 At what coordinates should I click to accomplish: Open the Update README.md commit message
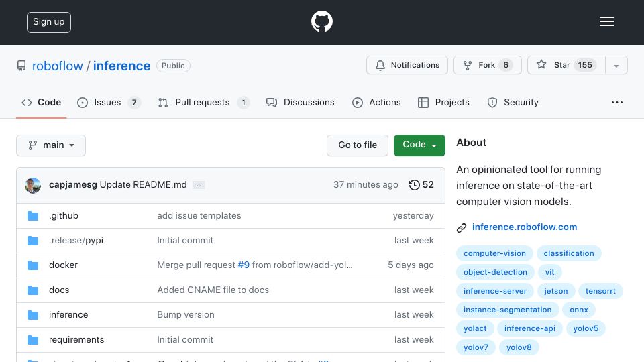point(144,185)
